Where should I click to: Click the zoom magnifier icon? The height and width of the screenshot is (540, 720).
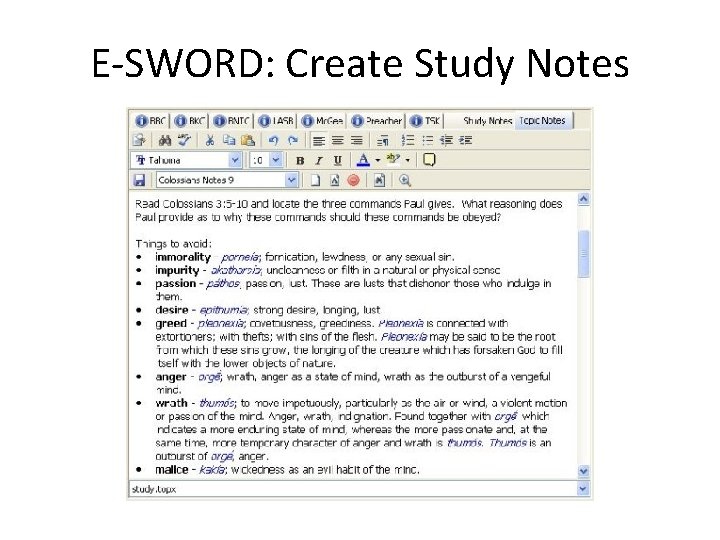(x=405, y=180)
